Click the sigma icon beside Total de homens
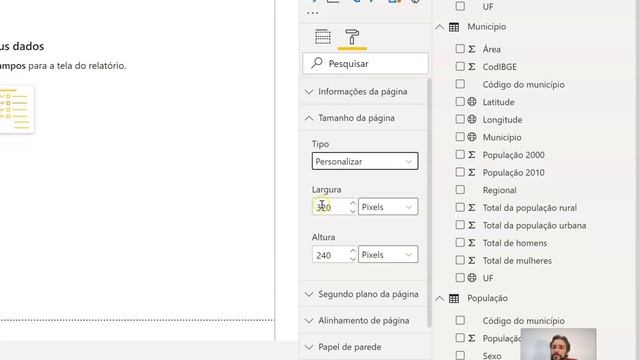This screenshot has height=360, width=640. 472,242
